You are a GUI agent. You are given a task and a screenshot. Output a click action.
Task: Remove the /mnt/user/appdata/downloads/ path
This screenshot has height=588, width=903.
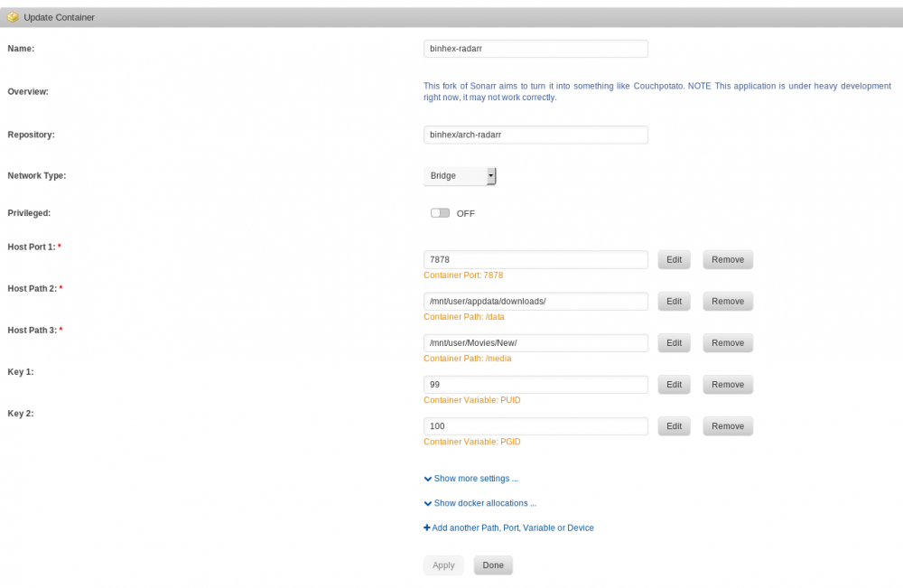point(727,301)
